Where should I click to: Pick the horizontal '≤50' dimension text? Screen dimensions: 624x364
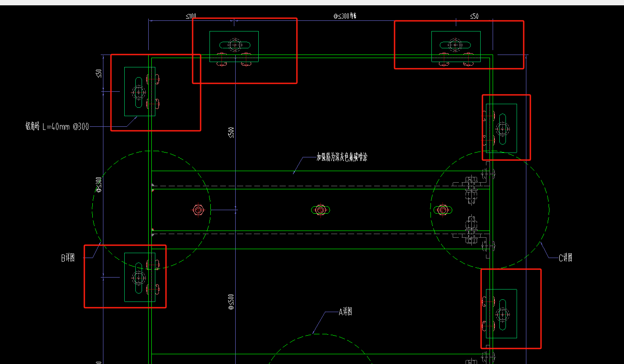pyautogui.click(x=474, y=16)
